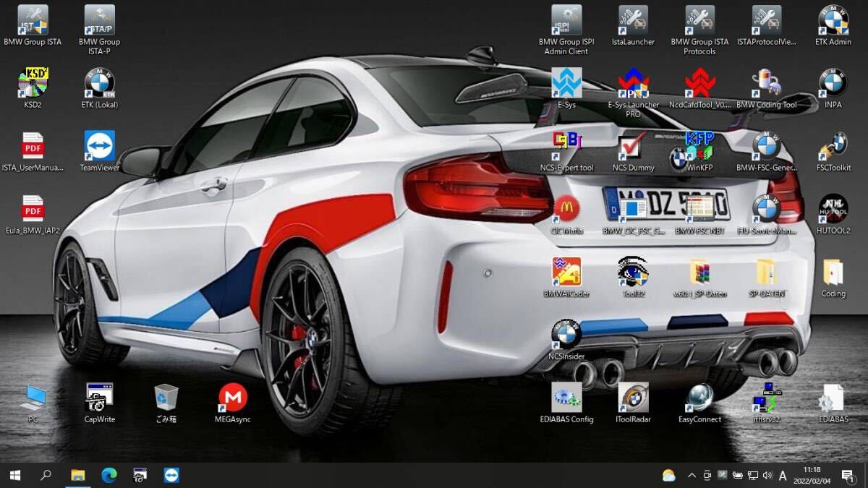Open the Tool32 eye icon

633,273
